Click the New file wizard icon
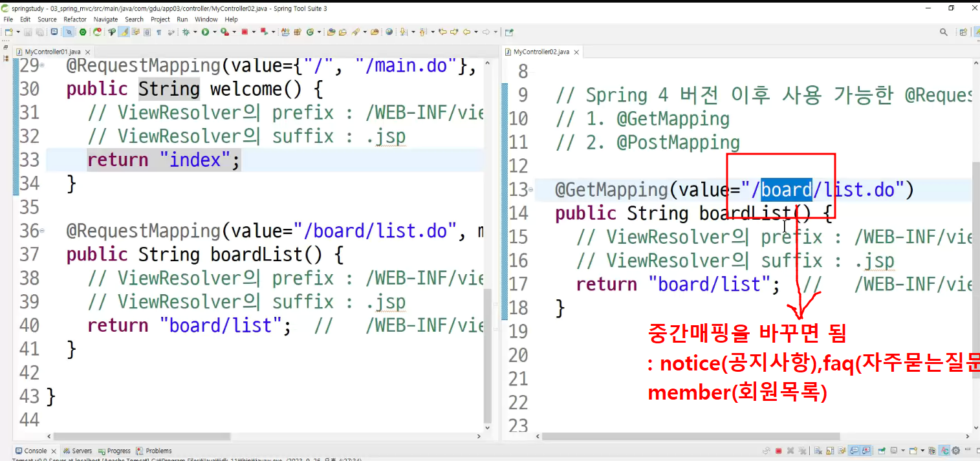 click(8, 32)
